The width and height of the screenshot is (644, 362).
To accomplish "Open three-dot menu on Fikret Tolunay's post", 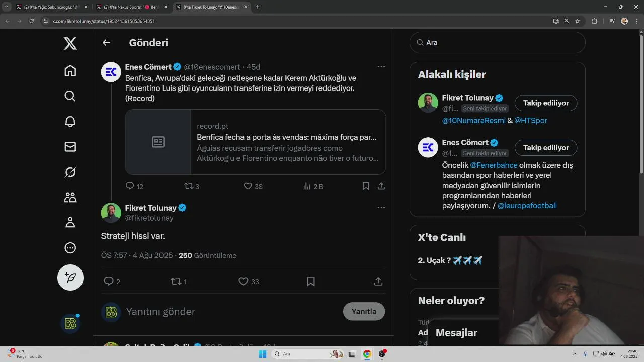I will point(381,208).
